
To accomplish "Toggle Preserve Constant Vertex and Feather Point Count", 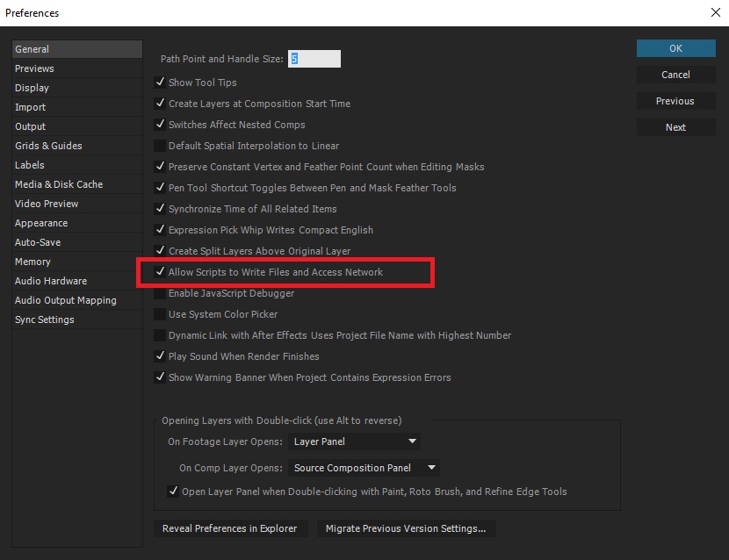I will click(160, 167).
